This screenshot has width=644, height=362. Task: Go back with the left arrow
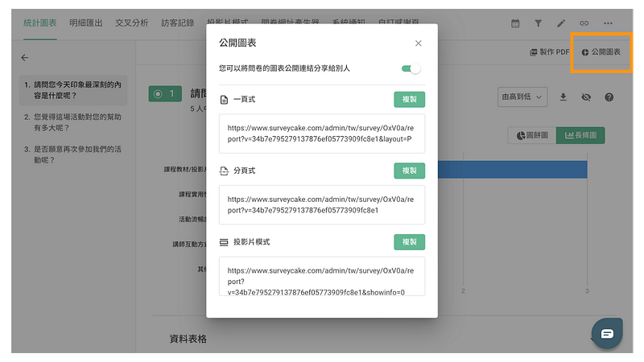point(25,57)
